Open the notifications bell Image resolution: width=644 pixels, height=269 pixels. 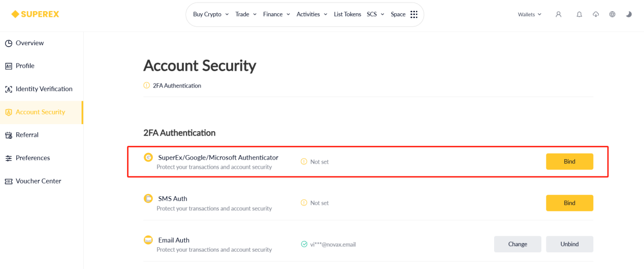pyautogui.click(x=579, y=14)
